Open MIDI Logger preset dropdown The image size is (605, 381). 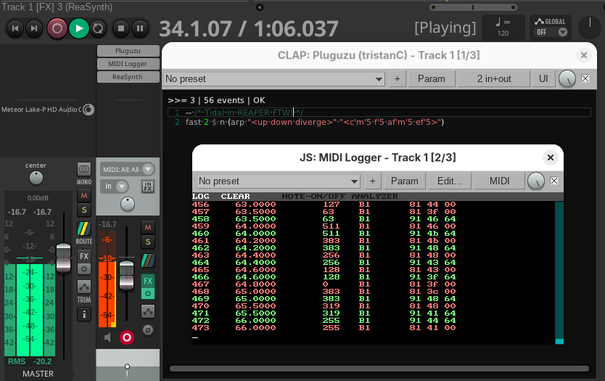278,181
